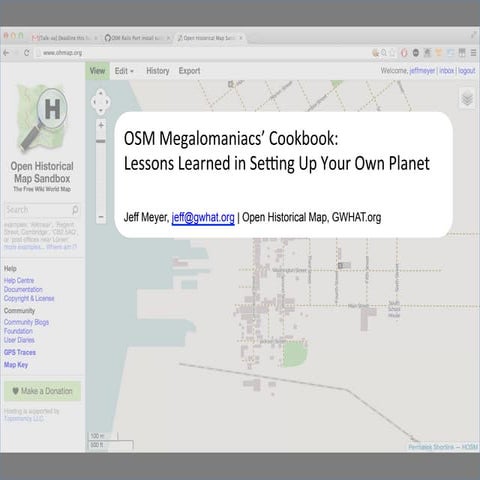Image resolution: width=480 pixels, height=480 pixels.
Task: Open the Help Centre link
Action: 19,281
